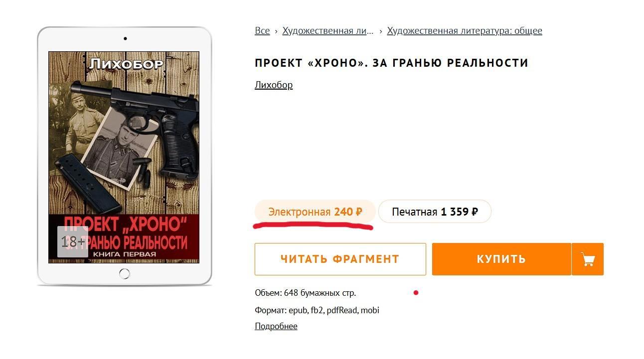Click the tablet home button below the cover
Image resolution: width=644 pixels, height=359 pixels.
[x=125, y=273]
